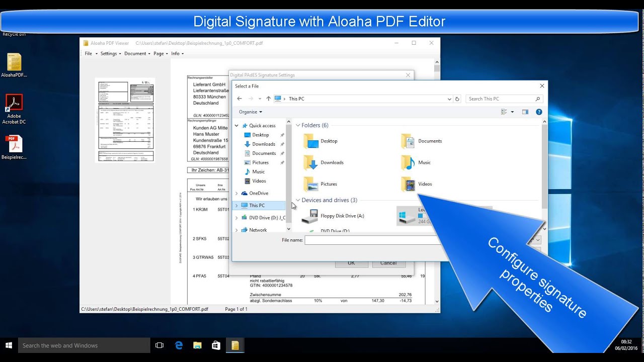Click Cancel in signature settings dialog
This screenshot has width=644, height=362.
coord(388,263)
